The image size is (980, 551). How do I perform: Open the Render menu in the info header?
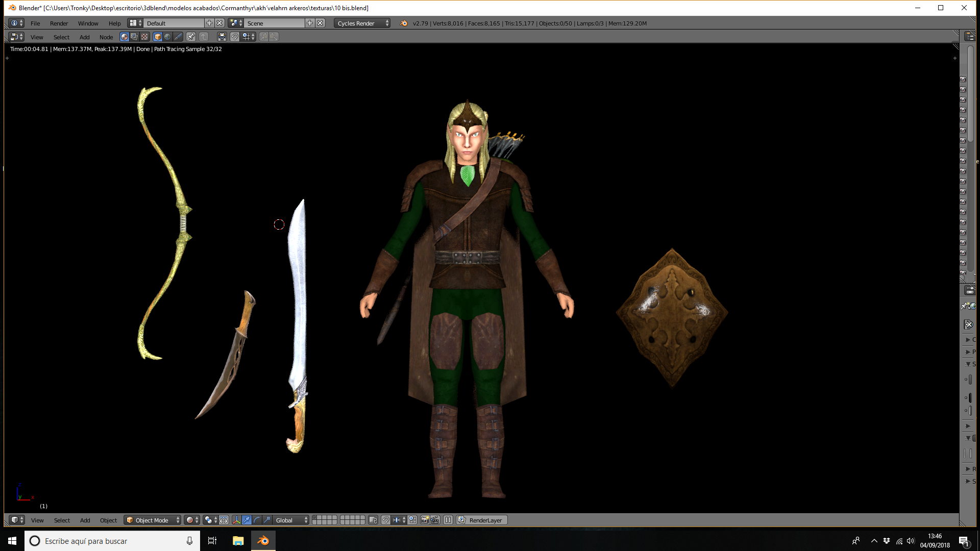point(59,23)
